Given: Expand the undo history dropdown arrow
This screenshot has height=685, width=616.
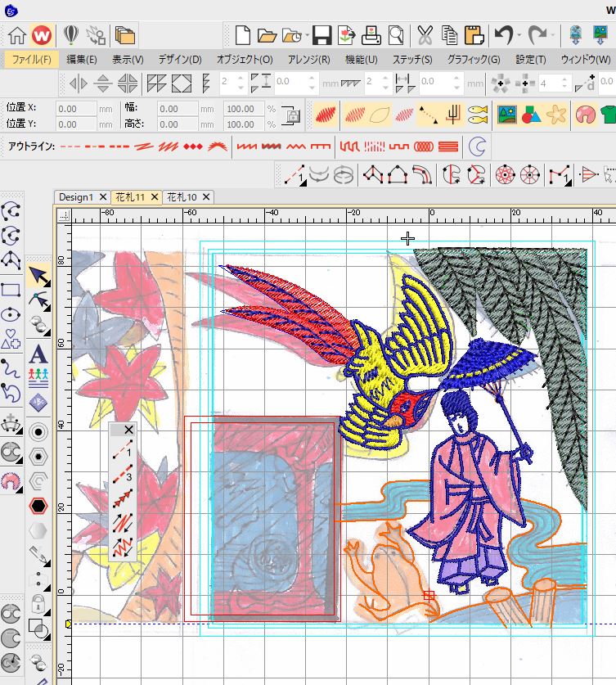Looking at the screenshot, I should coord(519,35).
